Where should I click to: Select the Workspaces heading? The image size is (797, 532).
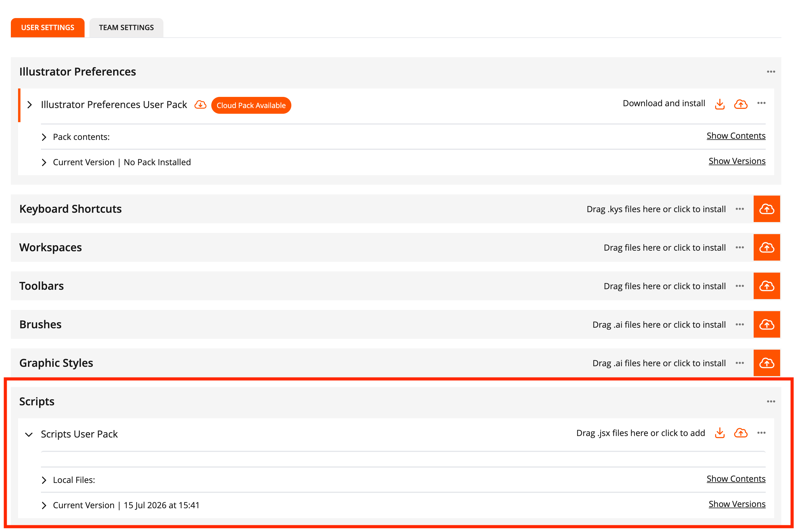click(50, 248)
